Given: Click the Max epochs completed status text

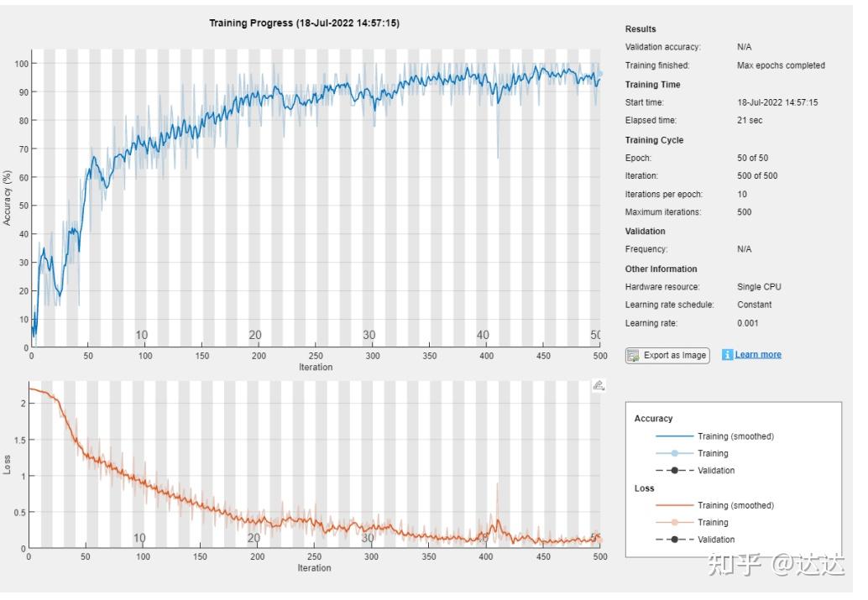Looking at the screenshot, I should [781, 65].
